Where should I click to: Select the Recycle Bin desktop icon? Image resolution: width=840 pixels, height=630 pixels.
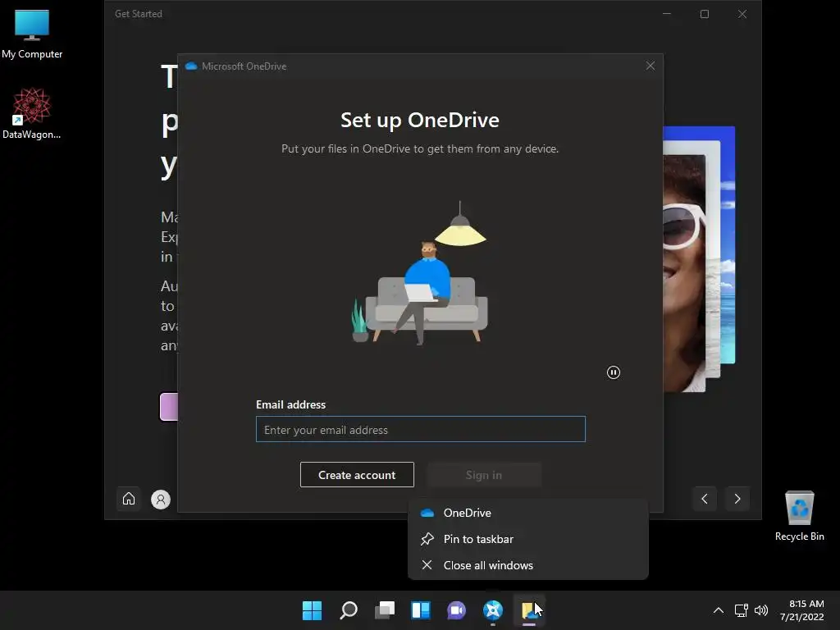(x=799, y=516)
